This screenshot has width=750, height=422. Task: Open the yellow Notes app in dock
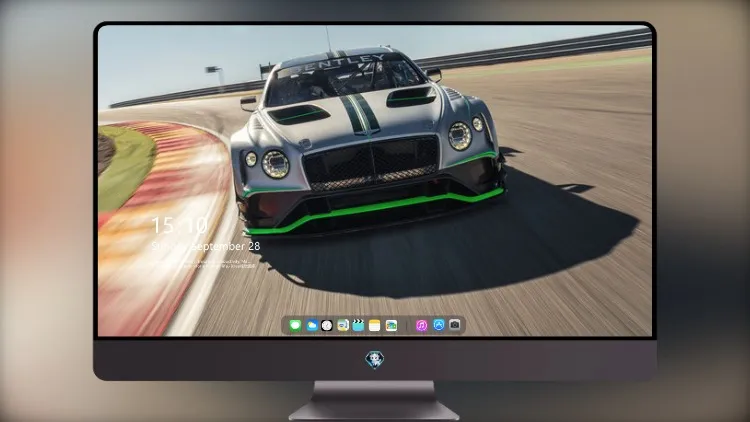(x=375, y=325)
